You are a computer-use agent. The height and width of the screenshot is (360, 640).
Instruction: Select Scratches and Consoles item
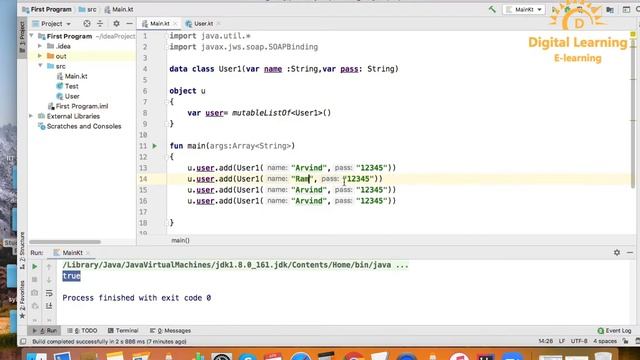80,126
